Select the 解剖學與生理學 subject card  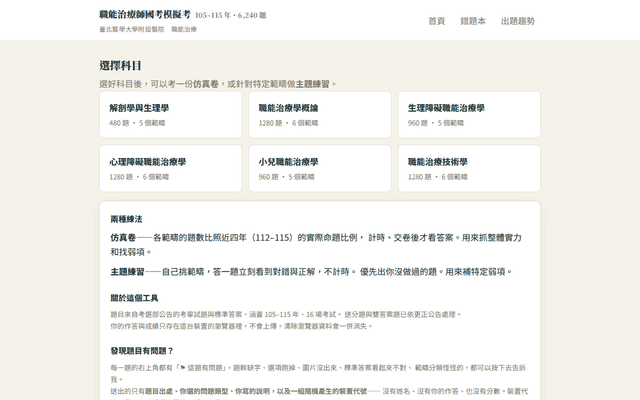tap(171, 114)
